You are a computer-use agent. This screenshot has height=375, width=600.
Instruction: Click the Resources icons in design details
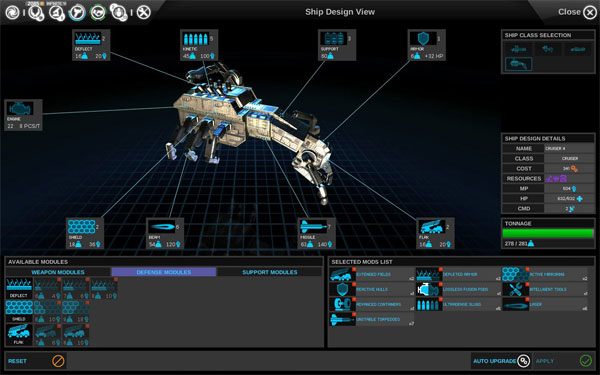556,178
